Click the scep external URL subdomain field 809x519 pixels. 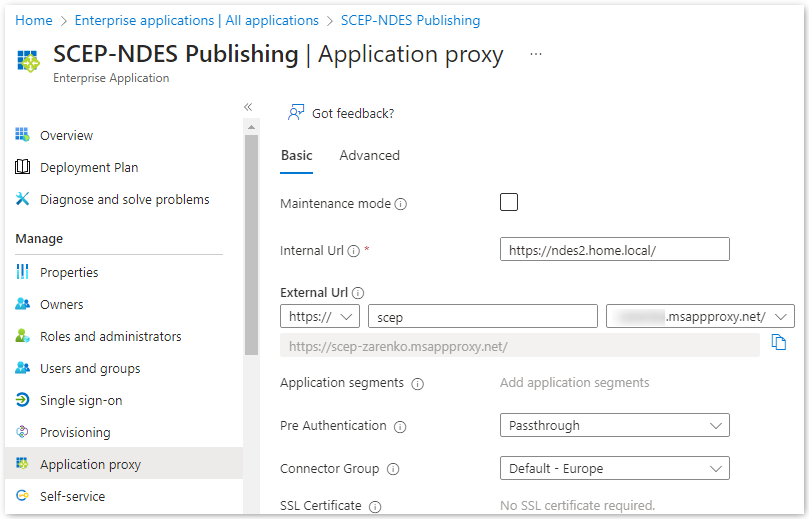click(x=482, y=316)
